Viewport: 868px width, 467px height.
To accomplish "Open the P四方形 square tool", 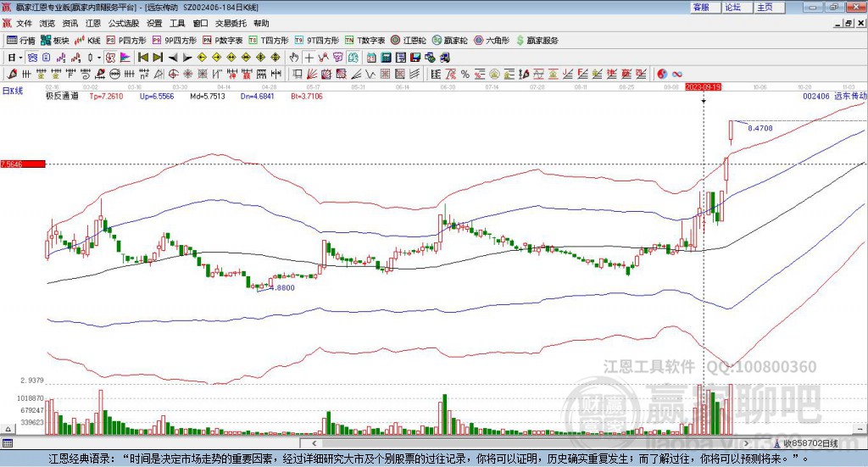I will point(126,41).
